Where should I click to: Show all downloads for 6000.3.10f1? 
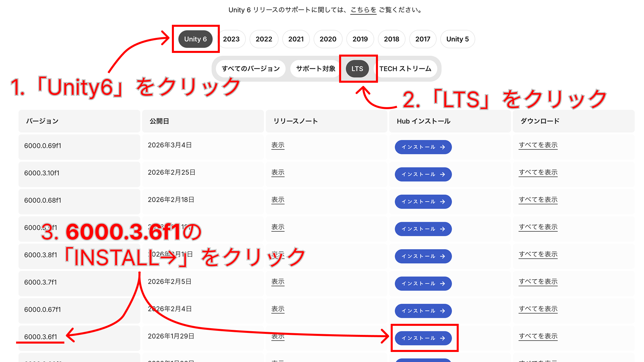click(538, 172)
